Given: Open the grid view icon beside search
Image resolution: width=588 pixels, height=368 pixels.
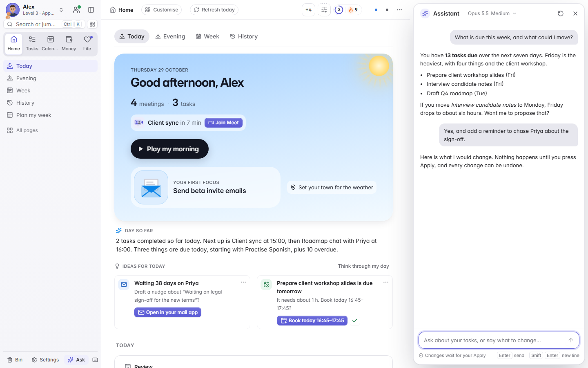Looking at the screenshot, I should [x=92, y=24].
